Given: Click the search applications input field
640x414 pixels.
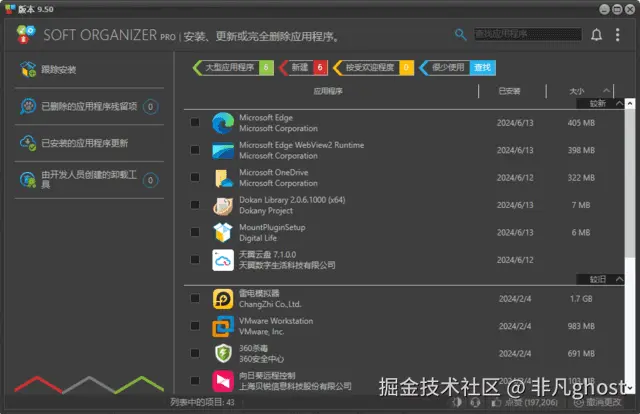Looking at the screenshot, I should pyautogui.click(x=528, y=34).
